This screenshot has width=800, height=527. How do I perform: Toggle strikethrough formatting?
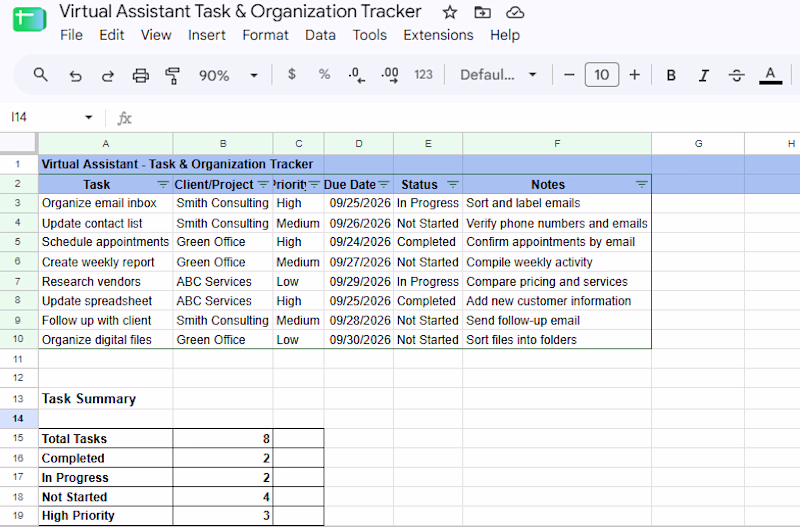pos(736,76)
